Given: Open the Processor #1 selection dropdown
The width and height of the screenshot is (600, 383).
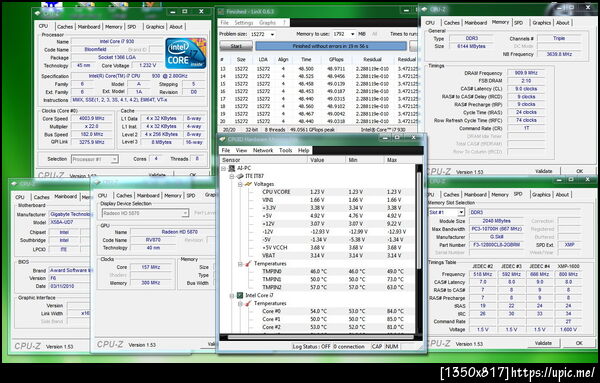Looking at the screenshot, I should pyautogui.click(x=114, y=159).
